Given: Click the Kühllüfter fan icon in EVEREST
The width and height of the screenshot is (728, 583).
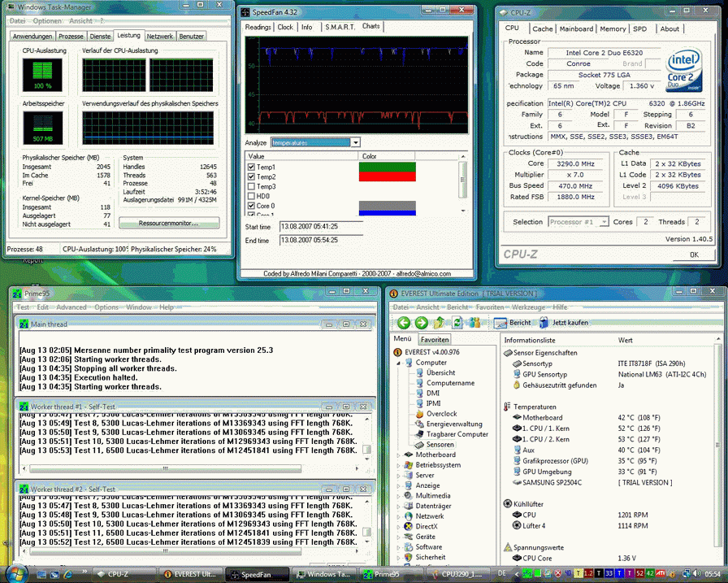Looking at the screenshot, I should pyautogui.click(x=508, y=503).
